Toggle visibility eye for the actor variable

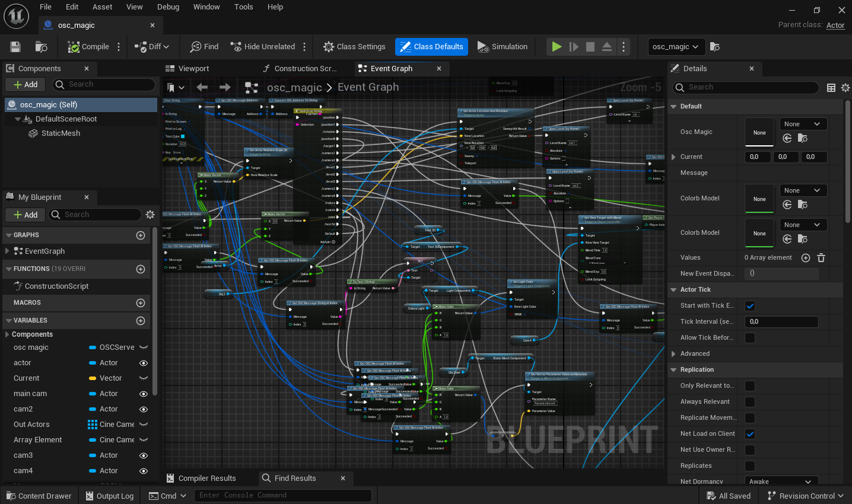(143, 363)
